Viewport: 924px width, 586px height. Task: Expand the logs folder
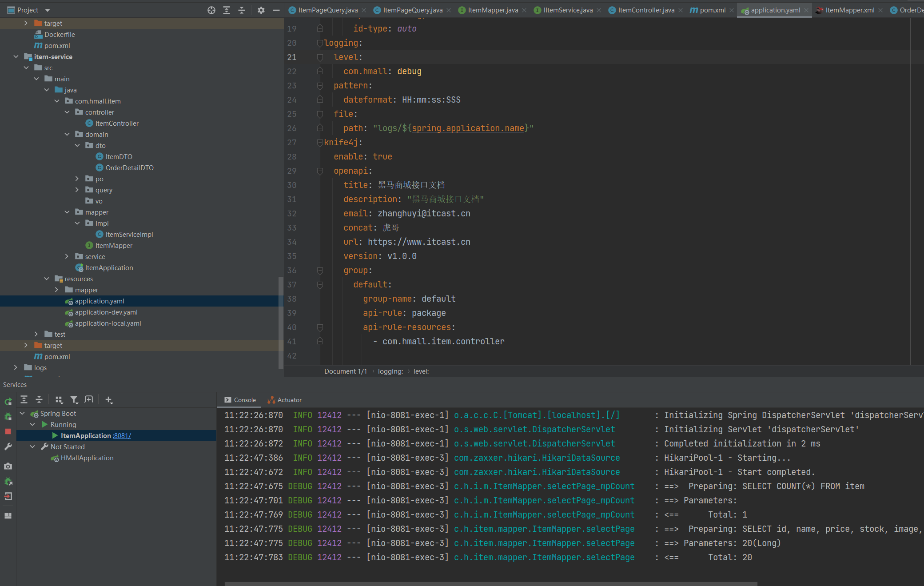pyautogui.click(x=16, y=368)
